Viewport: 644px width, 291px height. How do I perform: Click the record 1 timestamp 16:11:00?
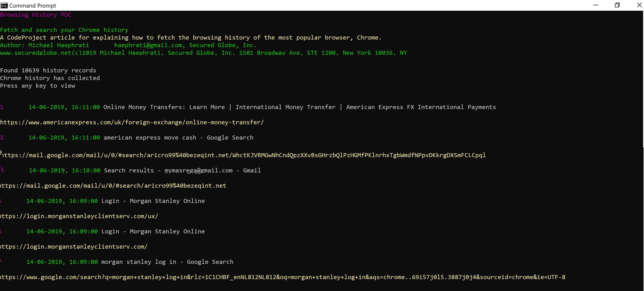click(x=85, y=107)
